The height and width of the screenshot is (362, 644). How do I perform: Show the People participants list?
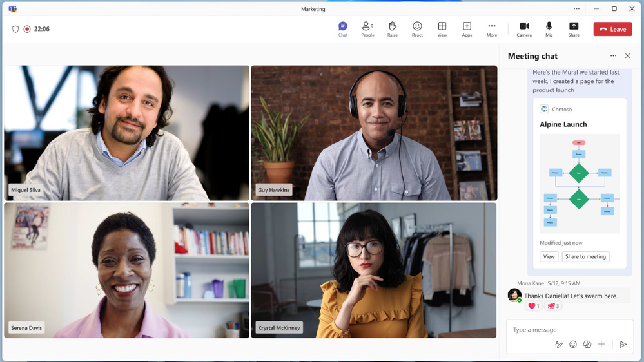click(x=367, y=29)
